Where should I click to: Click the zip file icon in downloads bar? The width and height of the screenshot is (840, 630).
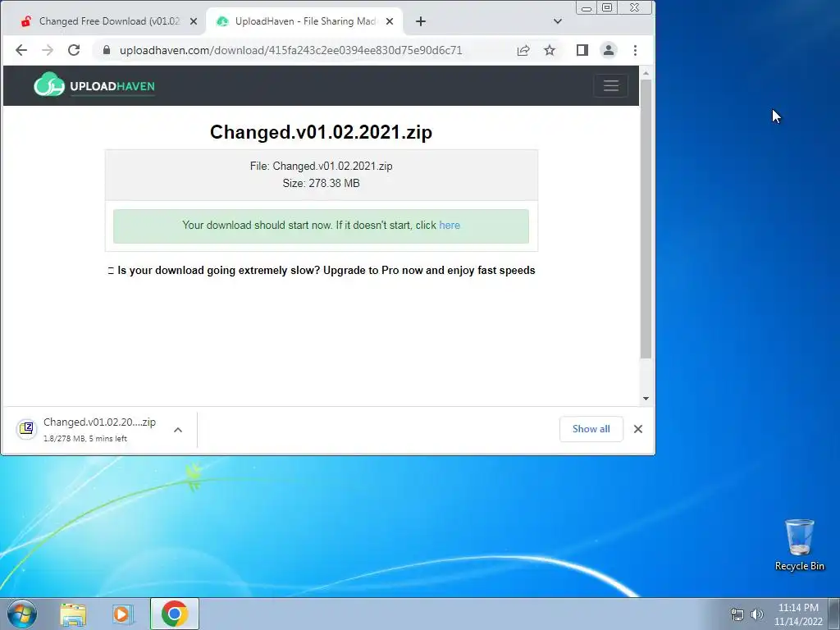(x=26, y=428)
